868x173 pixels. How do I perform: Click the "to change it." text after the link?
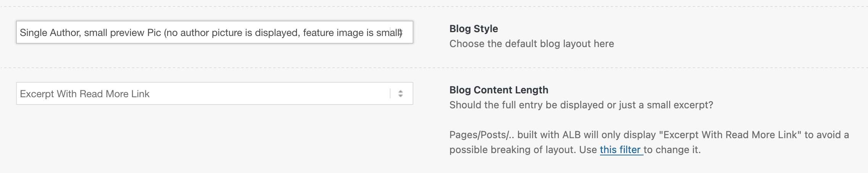point(673,150)
